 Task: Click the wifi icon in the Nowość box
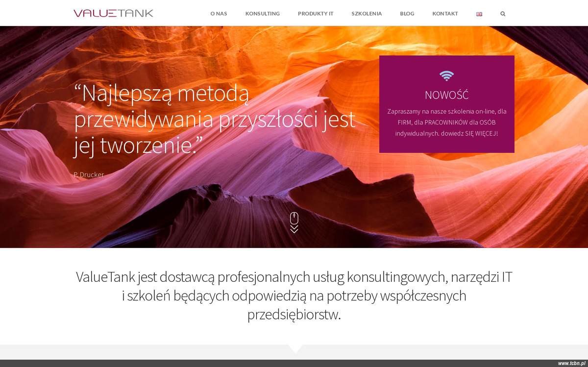[x=446, y=75]
